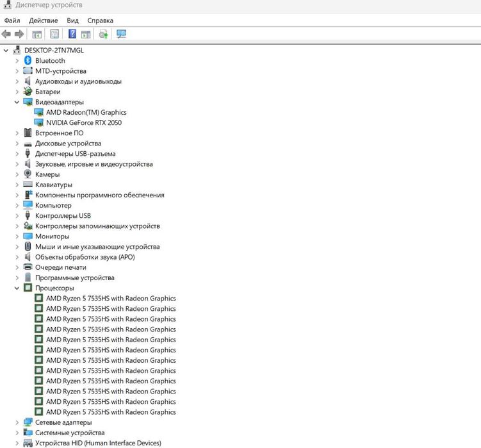The height and width of the screenshot is (448, 481).
Task: Click the Show/Hide console tree toolbar icon
Action: coord(37,34)
